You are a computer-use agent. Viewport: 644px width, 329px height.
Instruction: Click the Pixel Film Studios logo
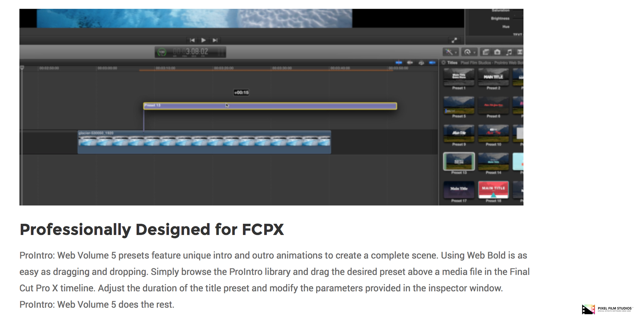pyautogui.click(x=607, y=309)
